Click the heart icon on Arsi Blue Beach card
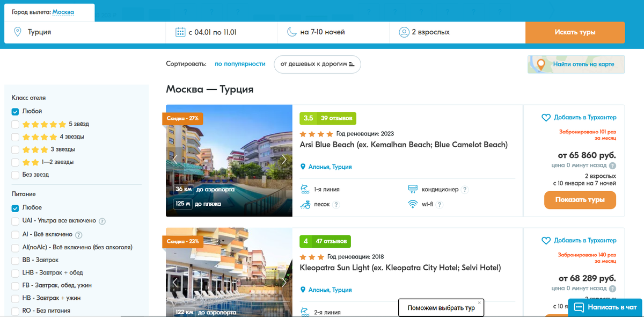Screen dimensions: 644x317 tap(546, 117)
